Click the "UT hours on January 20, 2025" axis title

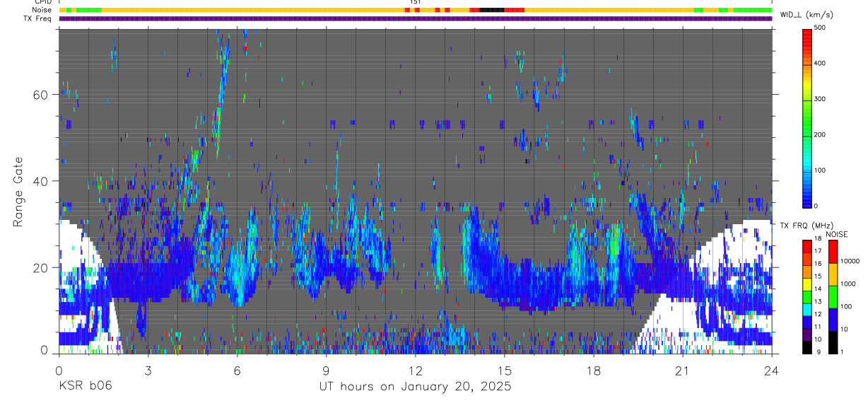pos(415,386)
